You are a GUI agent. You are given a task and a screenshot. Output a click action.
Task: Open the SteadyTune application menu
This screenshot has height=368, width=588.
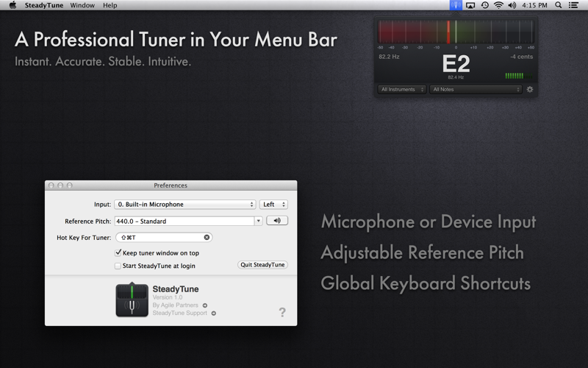44,5
